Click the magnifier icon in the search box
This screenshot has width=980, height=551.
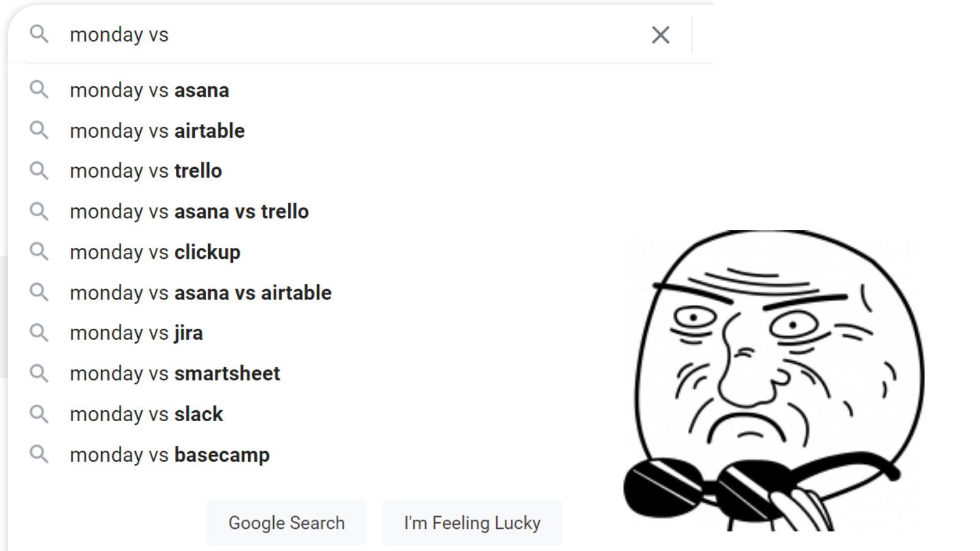tap(39, 34)
